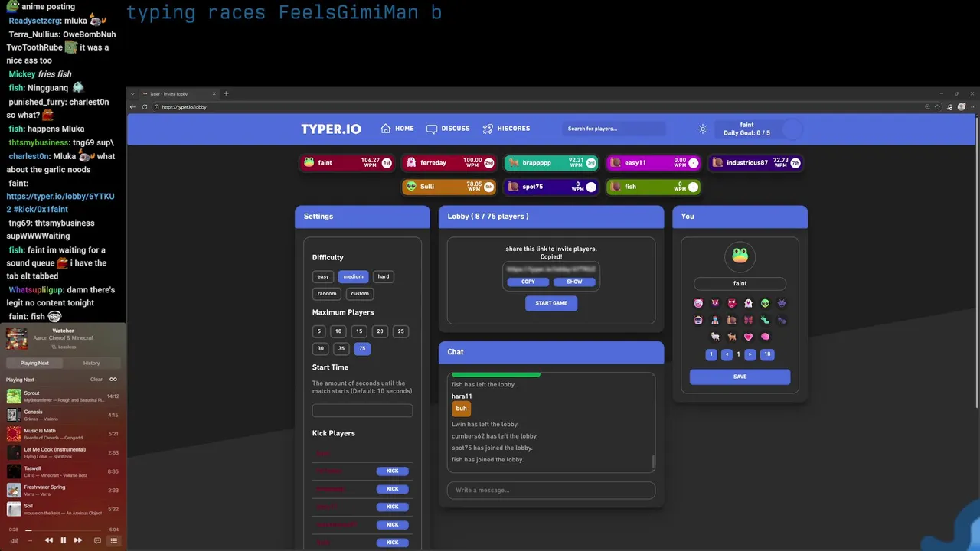Click the Start Time seconds input

pyautogui.click(x=362, y=411)
